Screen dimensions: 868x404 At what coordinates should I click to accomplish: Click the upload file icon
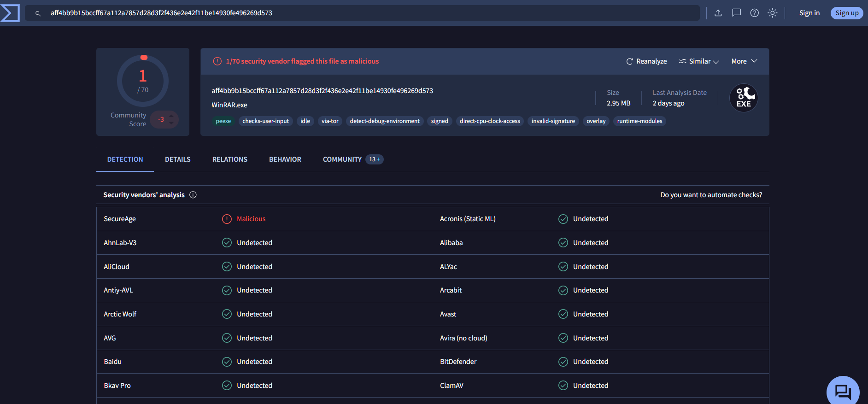click(718, 13)
